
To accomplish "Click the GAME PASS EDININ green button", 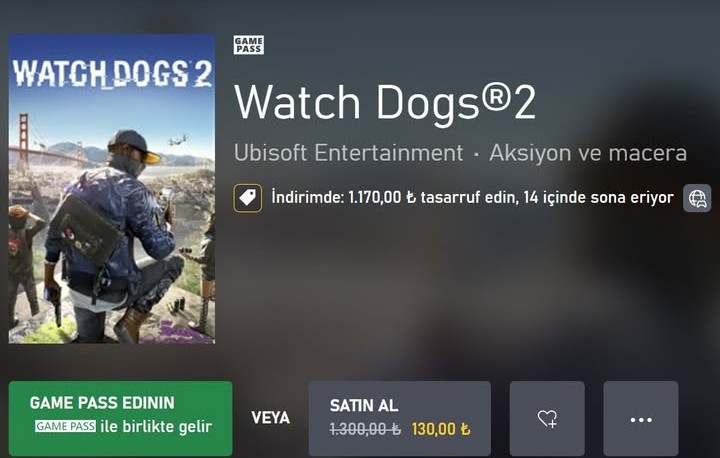I will tap(120, 418).
